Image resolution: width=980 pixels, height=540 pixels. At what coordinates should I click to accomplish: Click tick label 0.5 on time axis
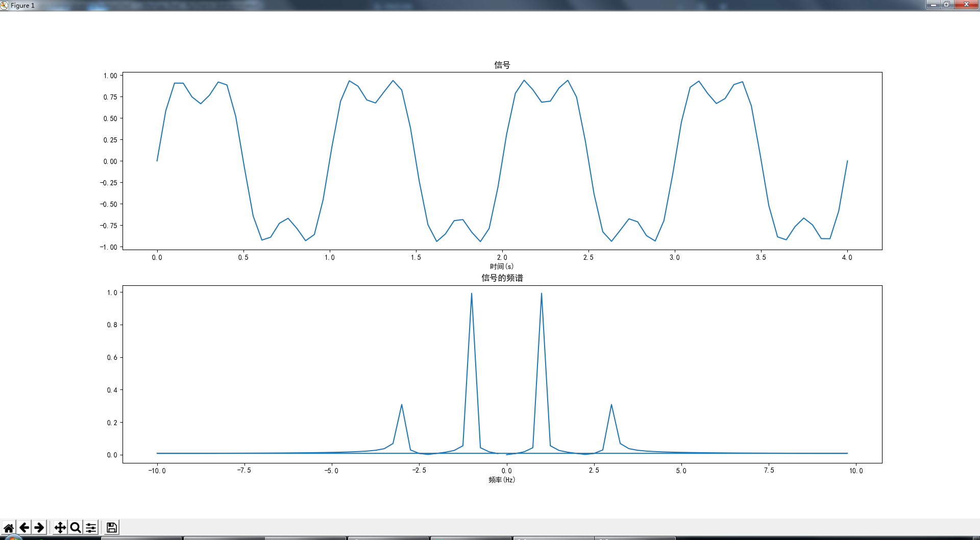[x=243, y=257]
